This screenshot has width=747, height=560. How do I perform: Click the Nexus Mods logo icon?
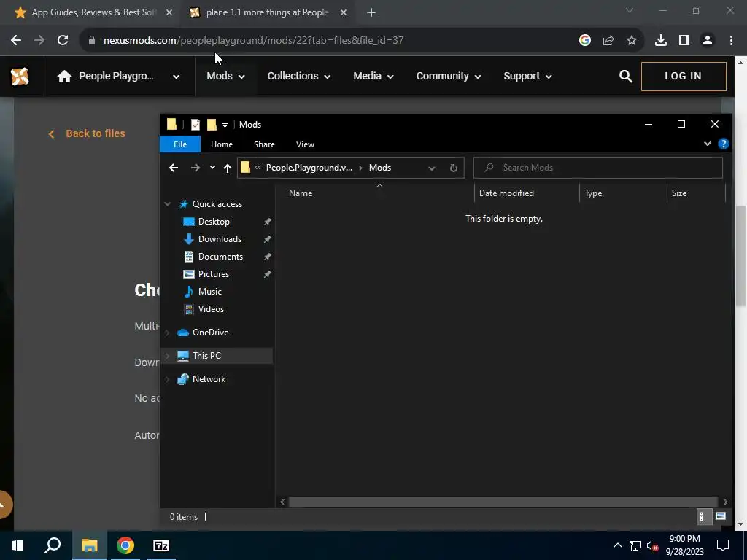(x=20, y=76)
